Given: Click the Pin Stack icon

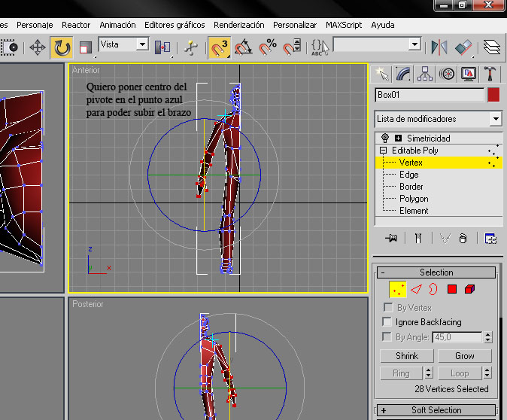Looking at the screenshot, I should pyautogui.click(x=391, y=239).
